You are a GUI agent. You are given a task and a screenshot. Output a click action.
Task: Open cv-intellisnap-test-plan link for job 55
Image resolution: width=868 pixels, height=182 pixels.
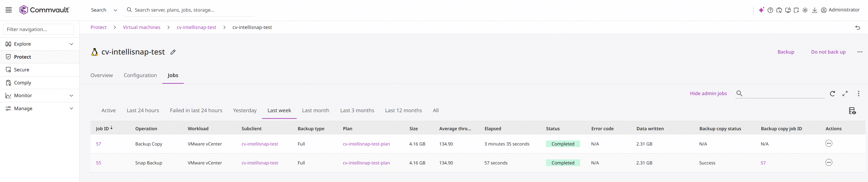point(366,163)
